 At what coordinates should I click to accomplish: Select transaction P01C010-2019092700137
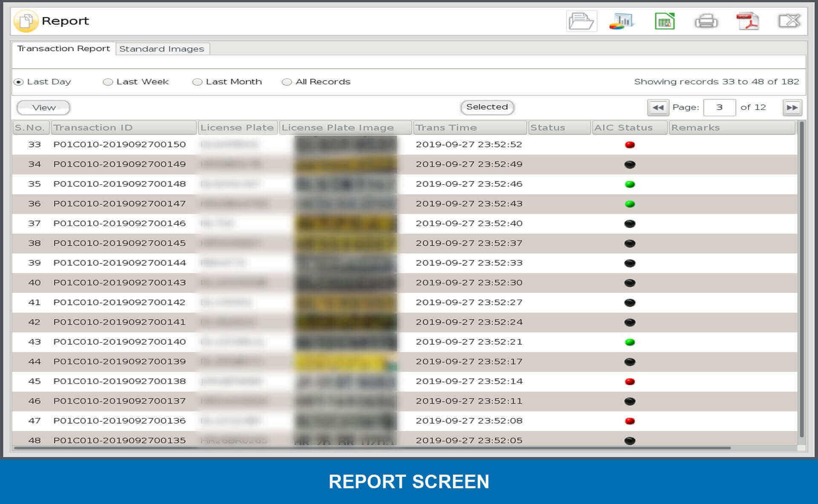pos(120,401)
